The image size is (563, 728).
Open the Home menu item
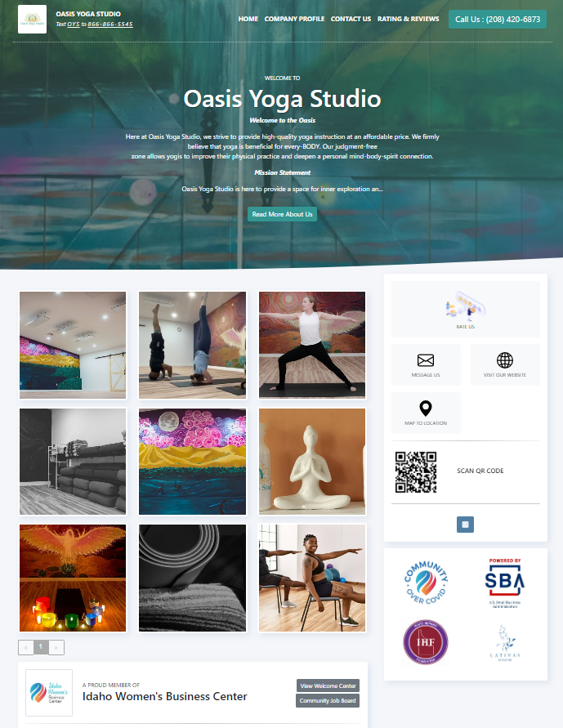pyautogui.click(x=248, y=19)
